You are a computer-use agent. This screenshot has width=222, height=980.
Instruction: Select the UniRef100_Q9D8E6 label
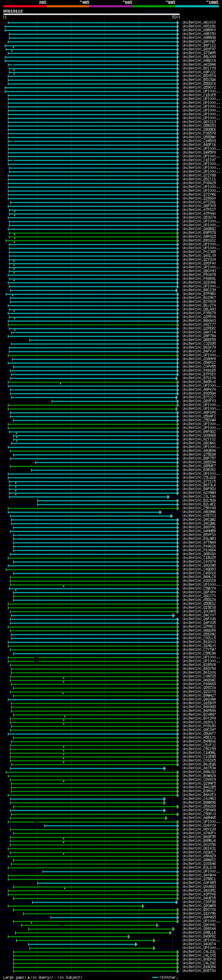(x=199, y=129)
